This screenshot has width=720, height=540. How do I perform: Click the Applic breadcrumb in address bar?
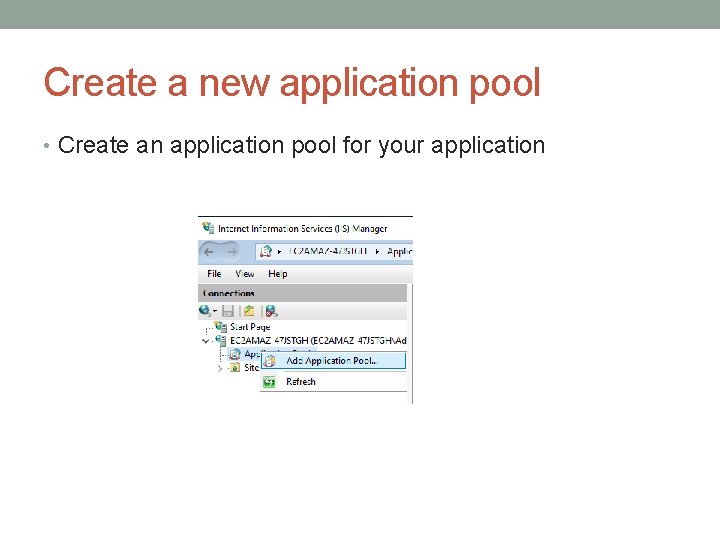click(399, 252)
